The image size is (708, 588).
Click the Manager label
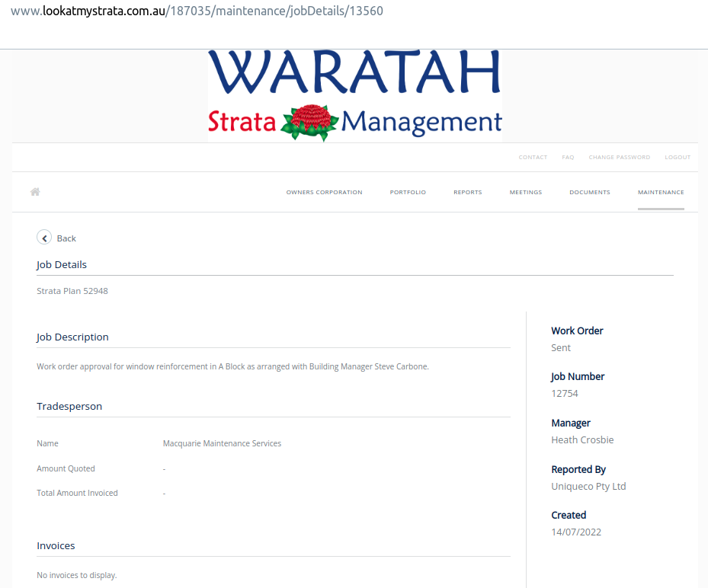point(571,423)
